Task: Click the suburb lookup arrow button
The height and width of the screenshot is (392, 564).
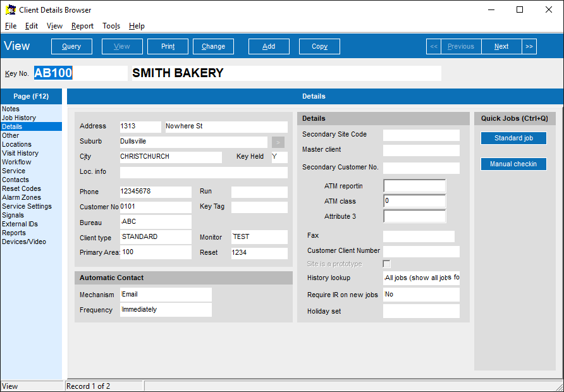Action: pyautogui.click(x=278, y=142)
